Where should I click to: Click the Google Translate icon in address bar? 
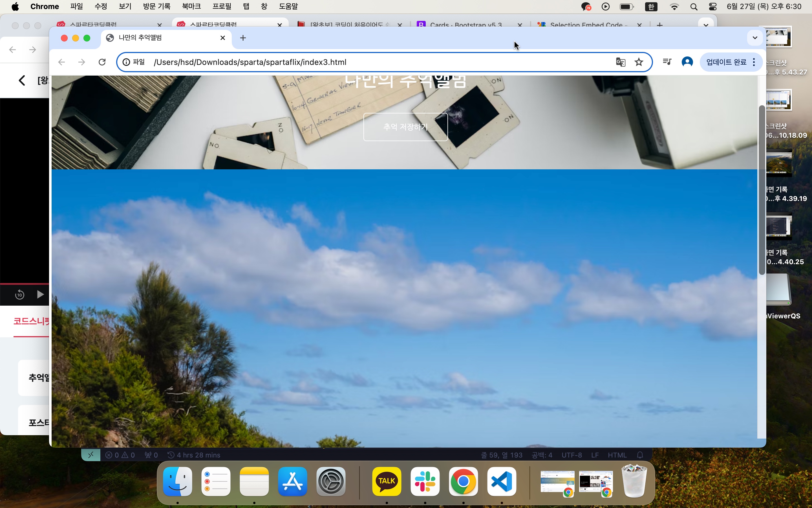point(620,62)
